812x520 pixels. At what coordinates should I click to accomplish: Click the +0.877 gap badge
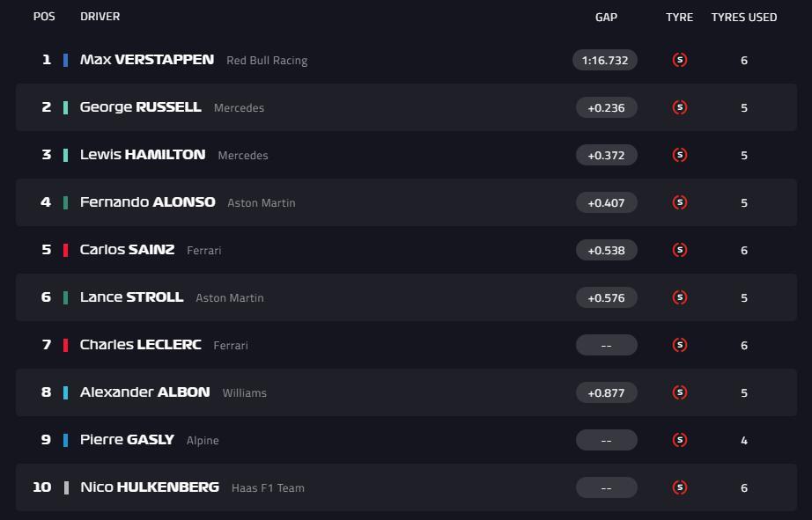[606, 392]
